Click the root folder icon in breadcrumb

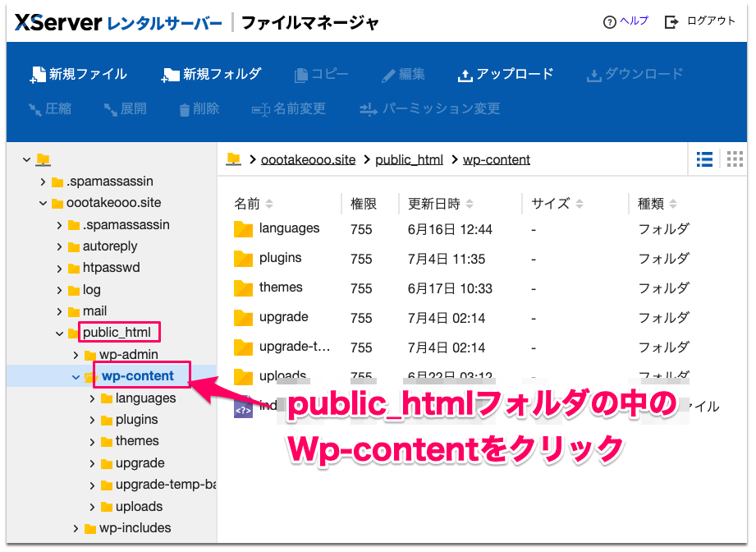pos(234,159)
